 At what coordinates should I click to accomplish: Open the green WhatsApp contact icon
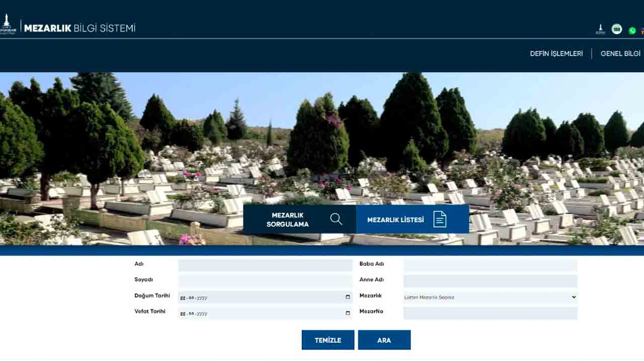click(x=632, y=30)
